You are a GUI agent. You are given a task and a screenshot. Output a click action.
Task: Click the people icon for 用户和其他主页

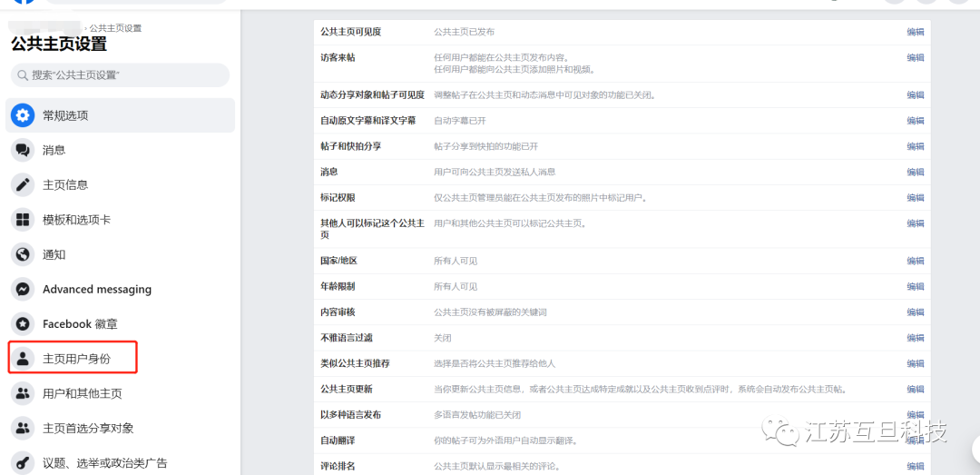click(23, 393)
